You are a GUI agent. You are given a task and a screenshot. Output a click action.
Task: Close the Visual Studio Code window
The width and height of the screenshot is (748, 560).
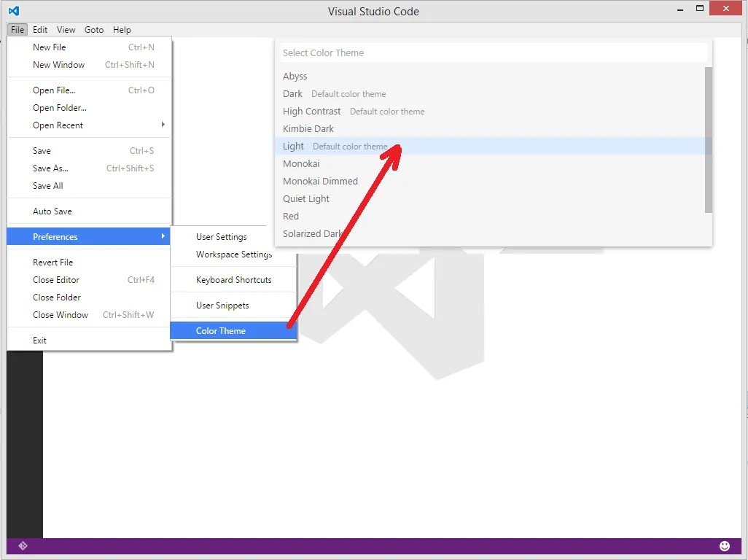click(x=725, y=9)
